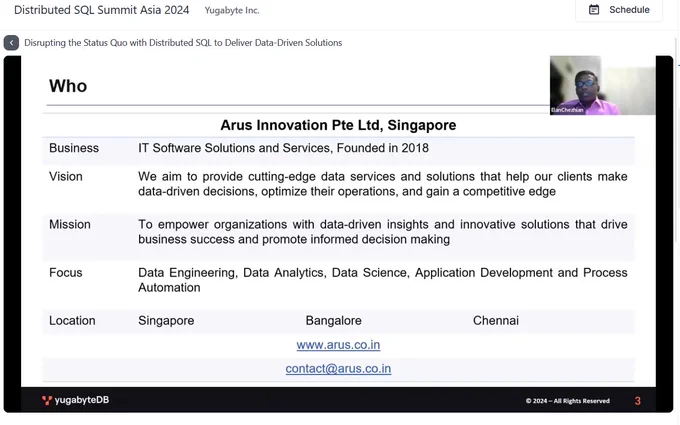Viewport: 680px width, 425px height.
Task: Click the calendar icon in the Schedule button
Action: tap(594, 10)
